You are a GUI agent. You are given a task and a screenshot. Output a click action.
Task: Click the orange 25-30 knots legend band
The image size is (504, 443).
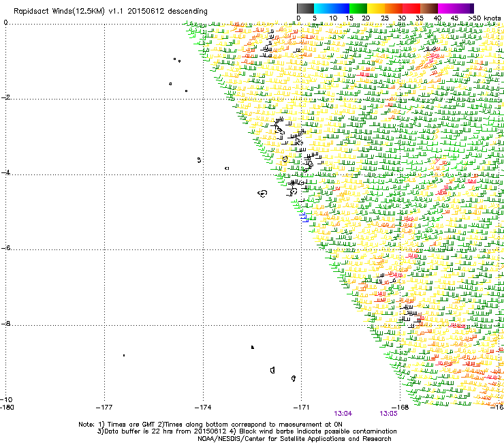(394, 8)
